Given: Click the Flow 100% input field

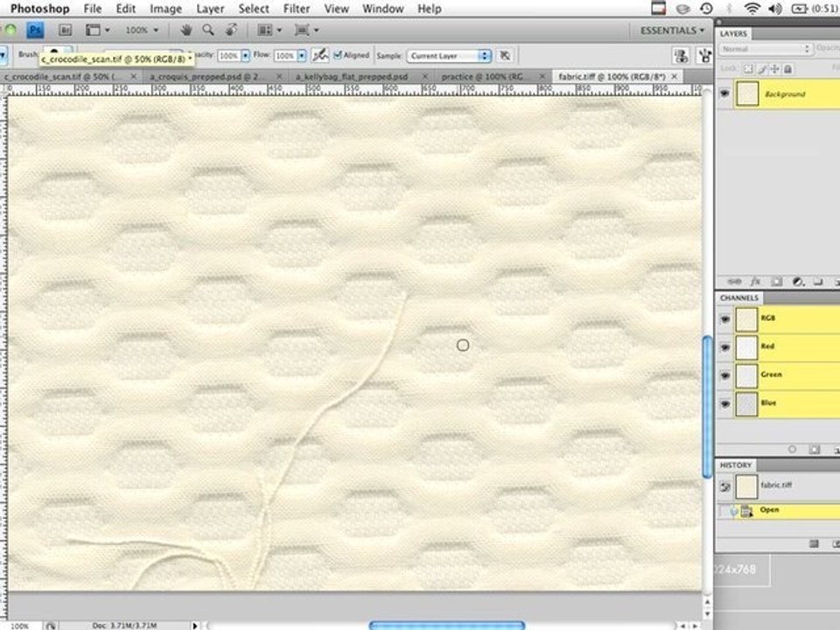Looking at the screenshot, I should [x=285, y=56].
